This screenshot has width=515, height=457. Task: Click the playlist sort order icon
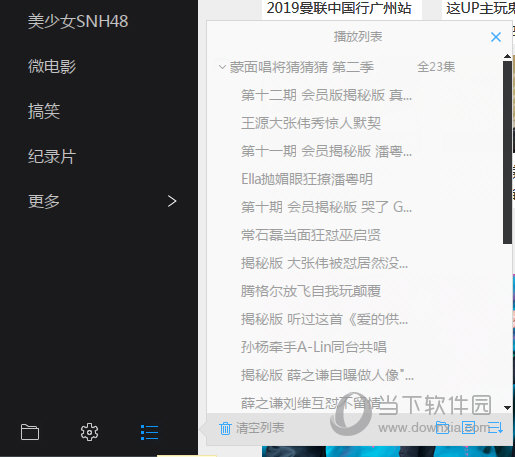point(495,427)
